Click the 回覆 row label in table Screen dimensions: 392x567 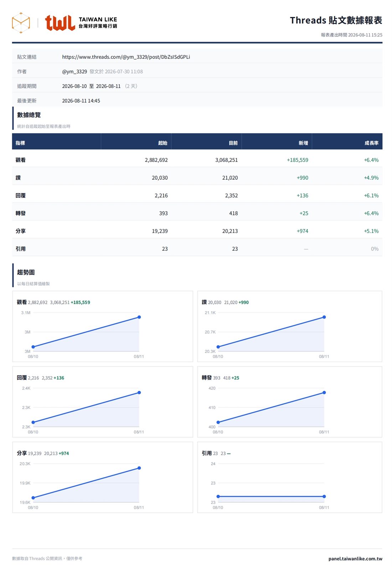coord(21,195)
